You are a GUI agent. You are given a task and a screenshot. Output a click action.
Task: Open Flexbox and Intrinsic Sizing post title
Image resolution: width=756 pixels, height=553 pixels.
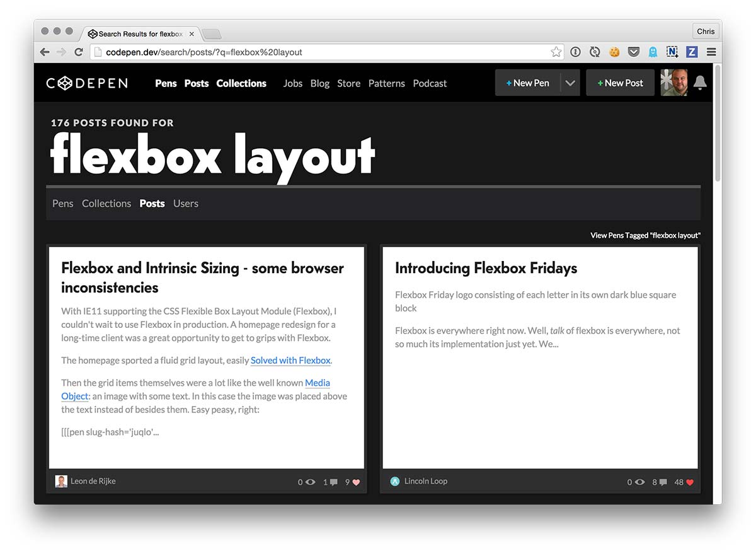point(202,277)
